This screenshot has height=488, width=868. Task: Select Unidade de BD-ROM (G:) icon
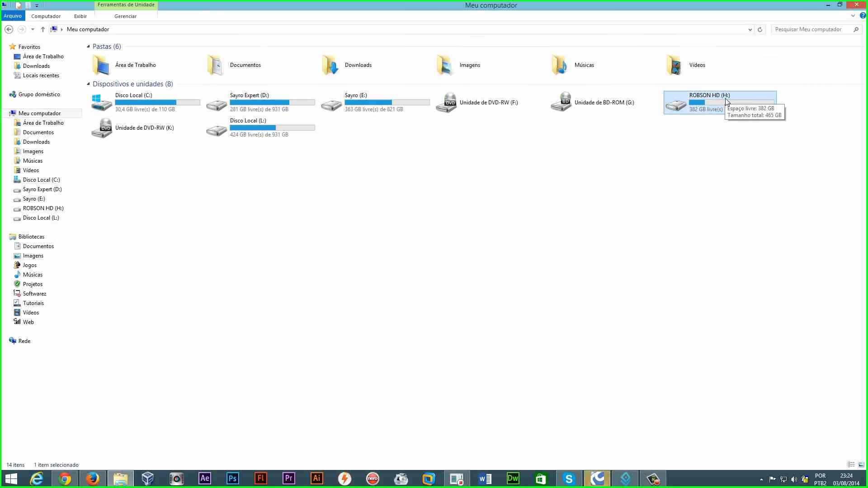[561, 103]
